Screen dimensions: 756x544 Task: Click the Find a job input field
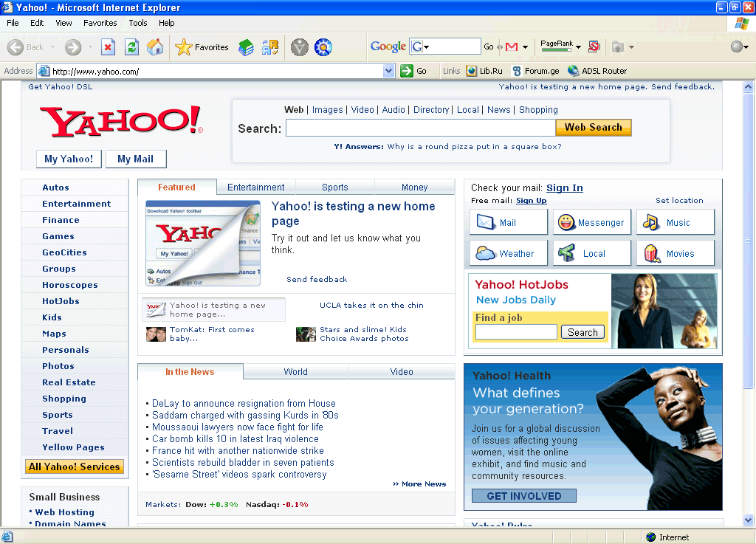coord(516,332)
